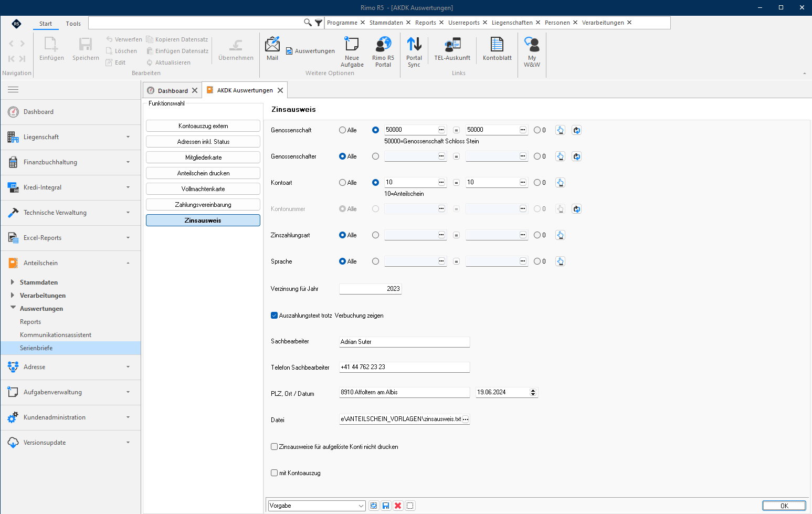Open the Liegenschaften top menu
Screen dimensions: 812x514
click(x=512, y=23)
